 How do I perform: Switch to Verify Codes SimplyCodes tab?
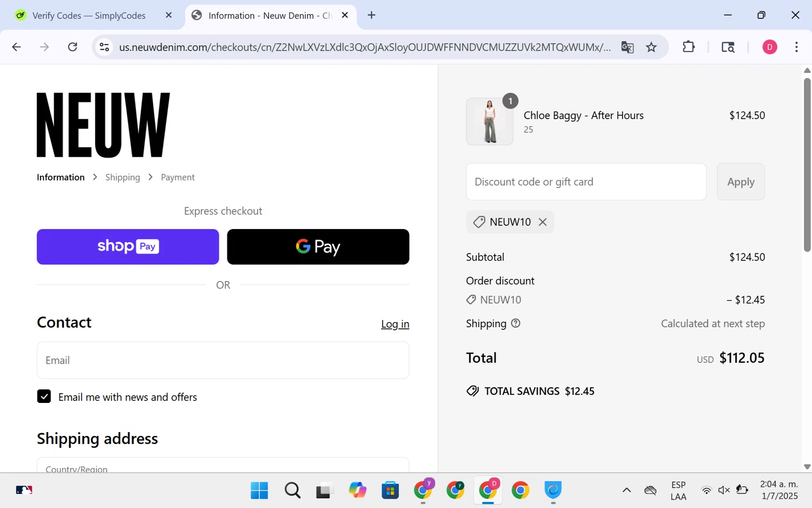pyautogui.click(x=89, y=16)
